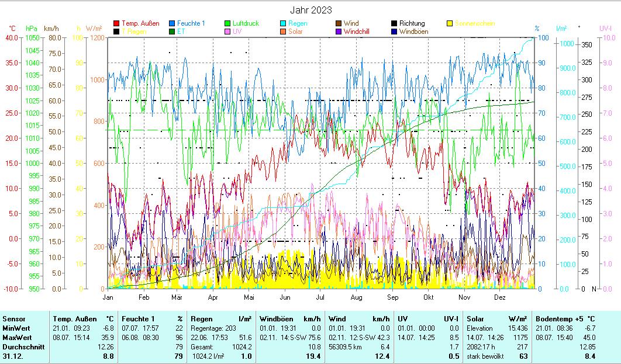Click the UV timestamp '14.07. 14:25'
Screen dimensions: 621x364
coord(416,338)
